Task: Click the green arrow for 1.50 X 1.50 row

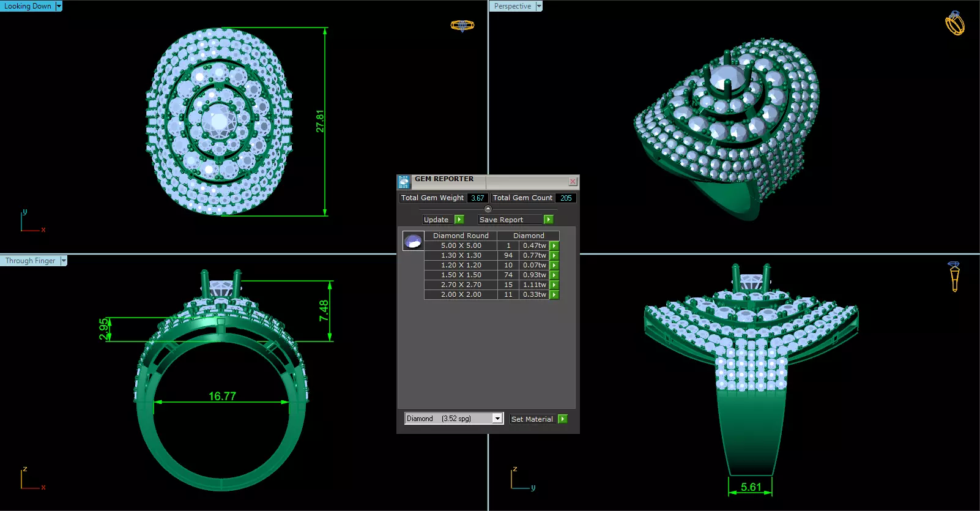Action: 554,275
